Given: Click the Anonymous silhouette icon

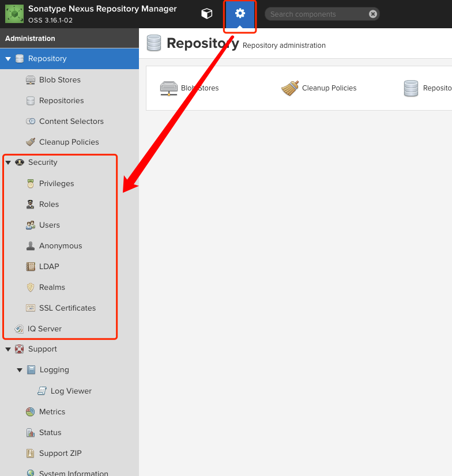Looking at the screenshot, I should pyautogui.click(x=31, y=245).
